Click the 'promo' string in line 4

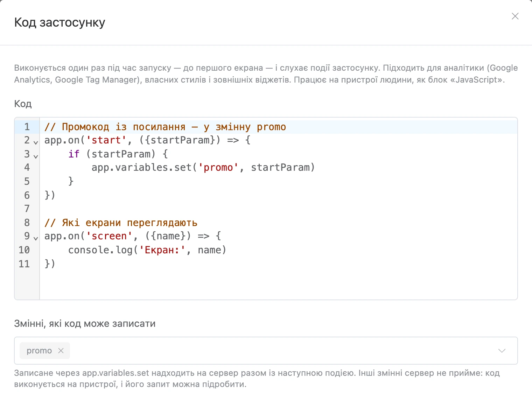point(218,168)
